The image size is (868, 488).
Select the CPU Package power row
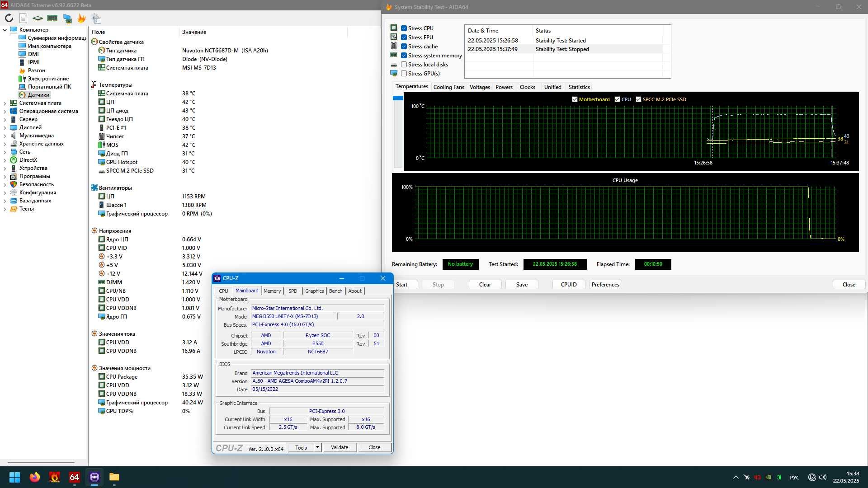[151, 377]
